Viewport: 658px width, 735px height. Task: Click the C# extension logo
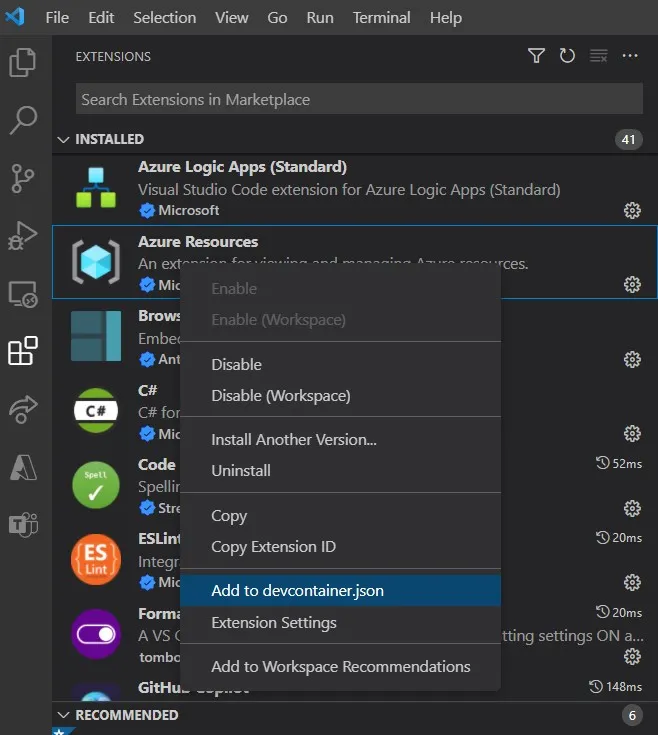pos(96,411)
